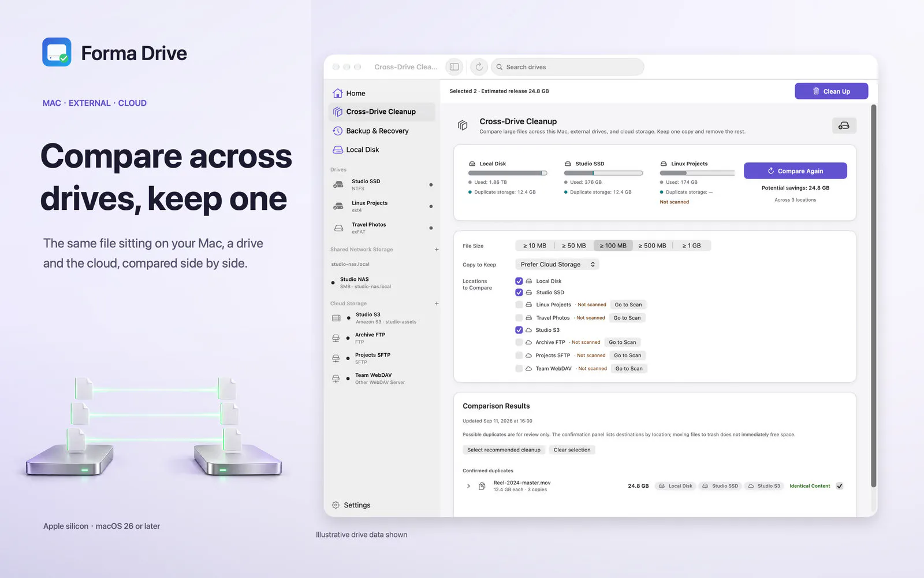Open Backup & Recovery in sidebar
Image resolution: width=924 pixels, height=578 pixels.
382,131
